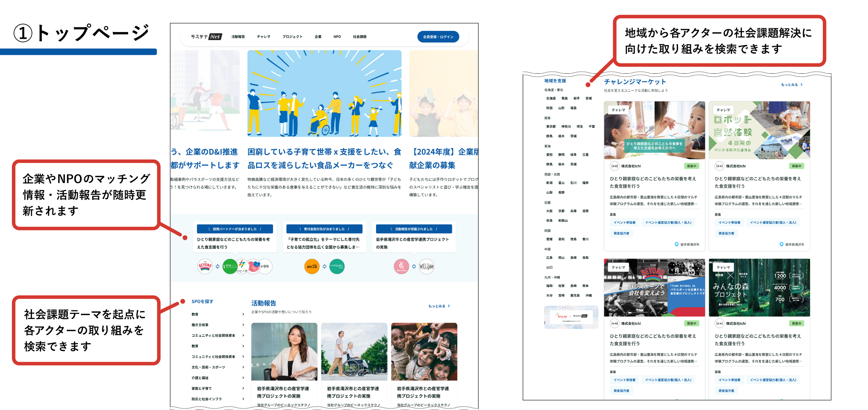Open the みんなの森プロジェクト card thumbnail
The image size is (868, 410).
point(759,287)
